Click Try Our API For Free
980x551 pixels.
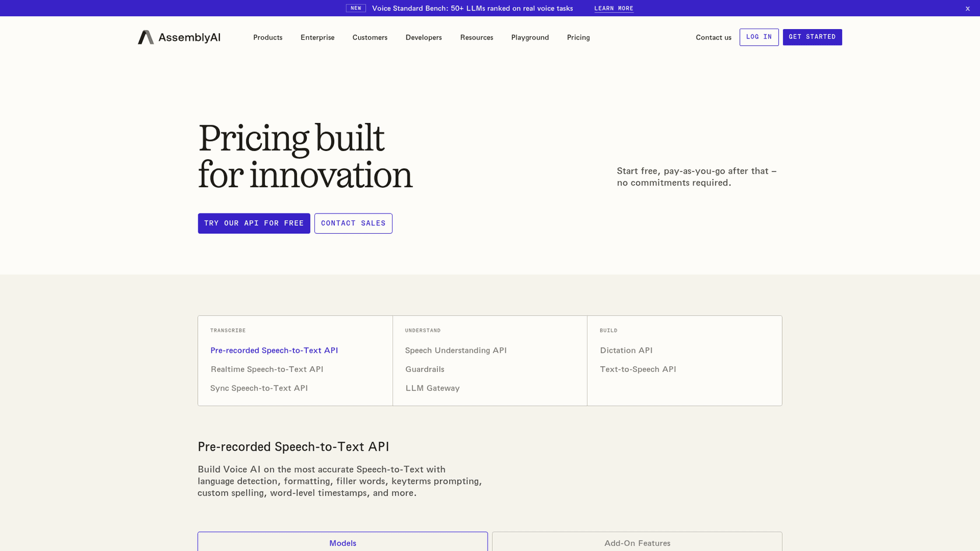[x=254, y=223]
